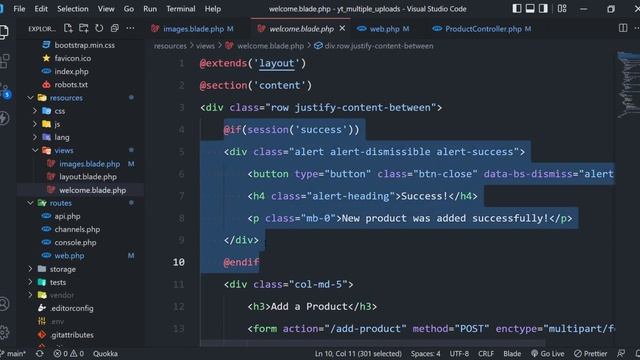Click main branch in status bar
This screenshot has height=360, width=640.
(x=13, y=353)
